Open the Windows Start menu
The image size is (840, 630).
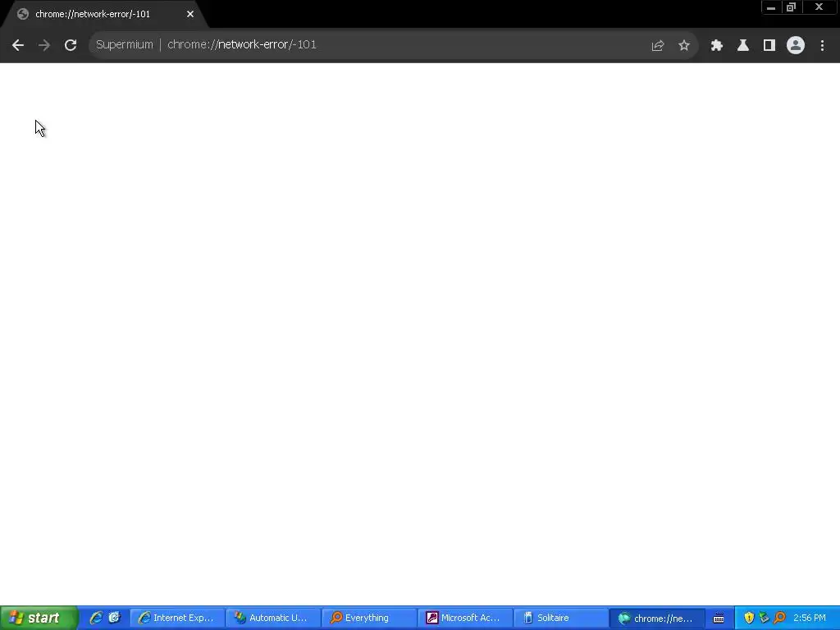[39, 618]
